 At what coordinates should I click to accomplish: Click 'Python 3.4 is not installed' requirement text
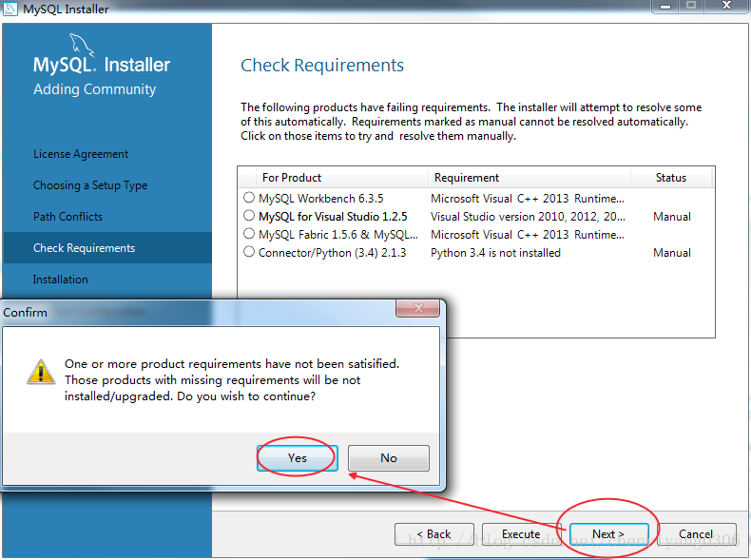pyautogui.click(x=495, y=253)
